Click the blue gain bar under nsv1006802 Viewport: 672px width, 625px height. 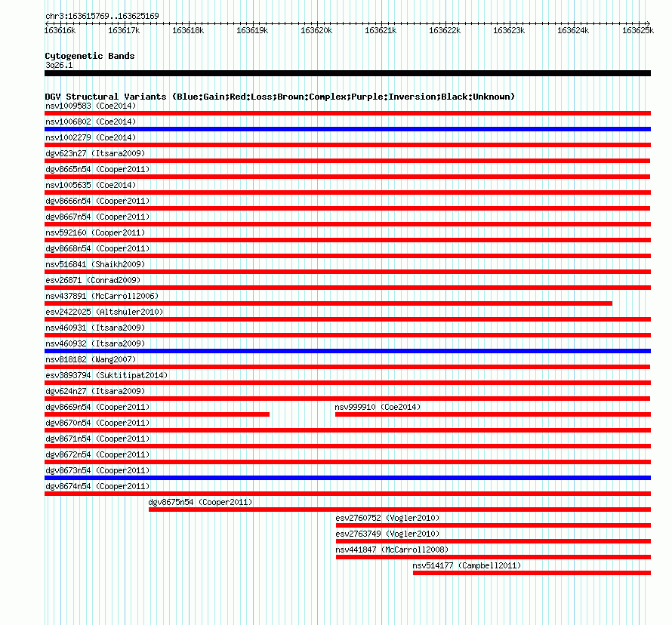tap(347, 129)
